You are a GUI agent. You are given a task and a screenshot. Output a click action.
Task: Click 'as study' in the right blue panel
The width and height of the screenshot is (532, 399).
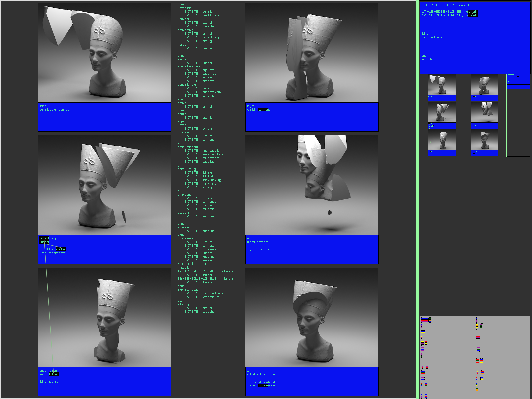pyautogui.click(x=427, y=58)
